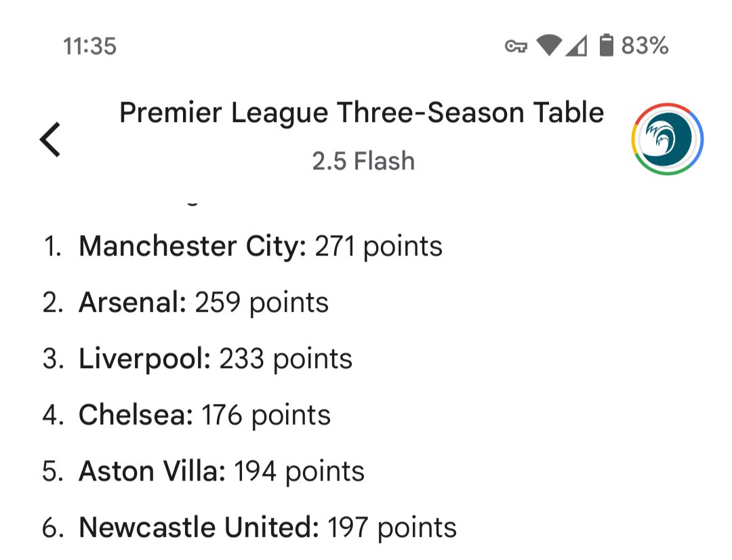Tap the bold Aston Villa name

point(152,471)
